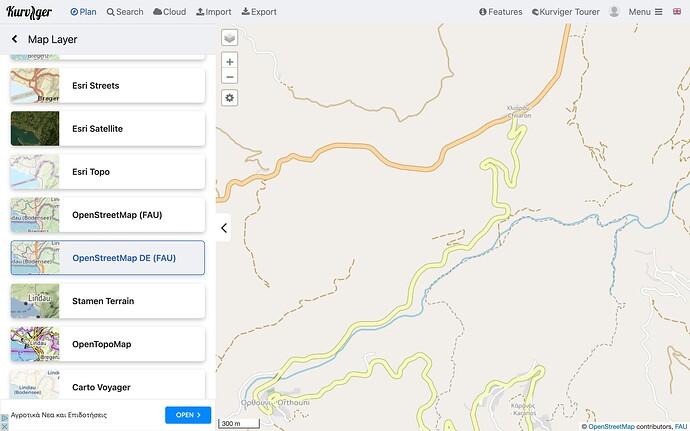Viewport: 690px width, 431px height.
Task: Open the map layers stack icon
Action: (x=229, y=38)
